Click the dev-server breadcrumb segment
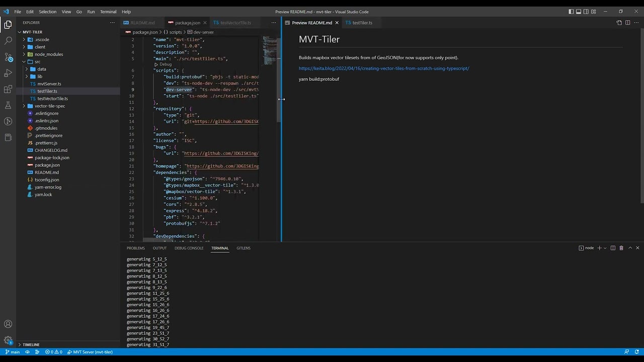The width and height of the screenshot is (644, 362). coord(200,32)
